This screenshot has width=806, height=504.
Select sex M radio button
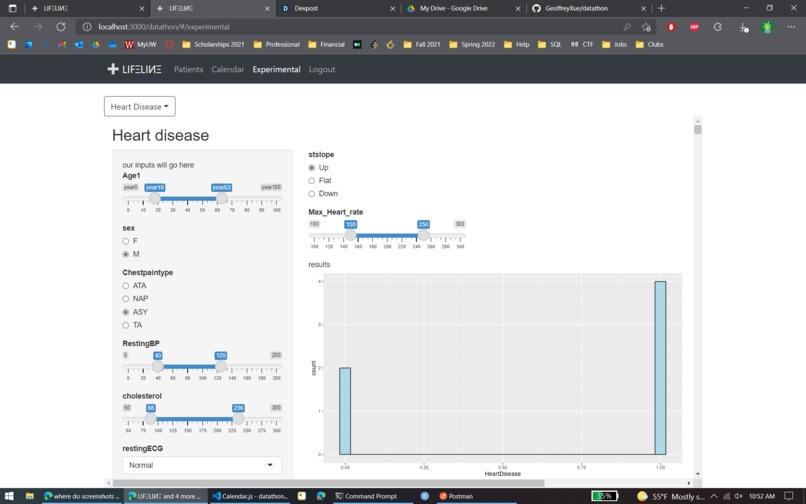click(125, 254)
